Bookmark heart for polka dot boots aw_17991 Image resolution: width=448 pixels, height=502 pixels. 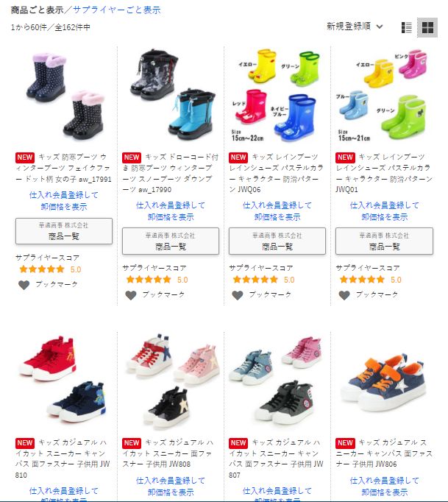24,284
